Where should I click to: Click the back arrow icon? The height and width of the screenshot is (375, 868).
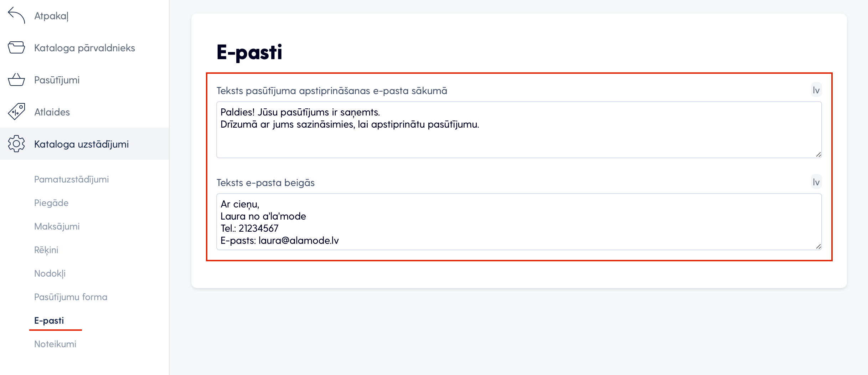tap(16, 15)
